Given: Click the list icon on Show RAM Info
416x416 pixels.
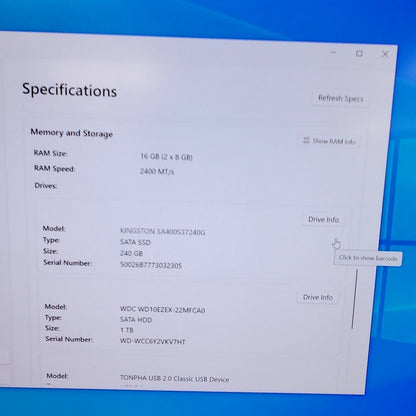Looking at the screenshot, I should tap(306, 140).
